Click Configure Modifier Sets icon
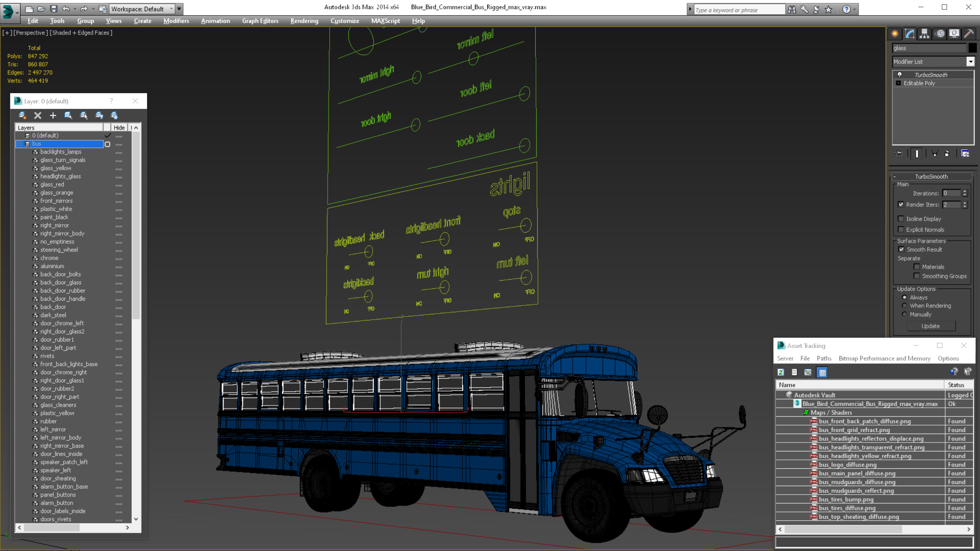Viewport: 980px width, 551px height. click(965, 154)
